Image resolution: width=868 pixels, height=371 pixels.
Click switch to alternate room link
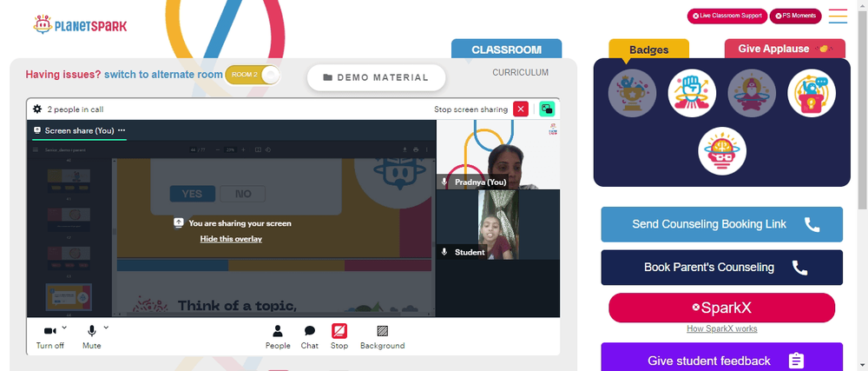pyautogui.click(x=163, y=75)
